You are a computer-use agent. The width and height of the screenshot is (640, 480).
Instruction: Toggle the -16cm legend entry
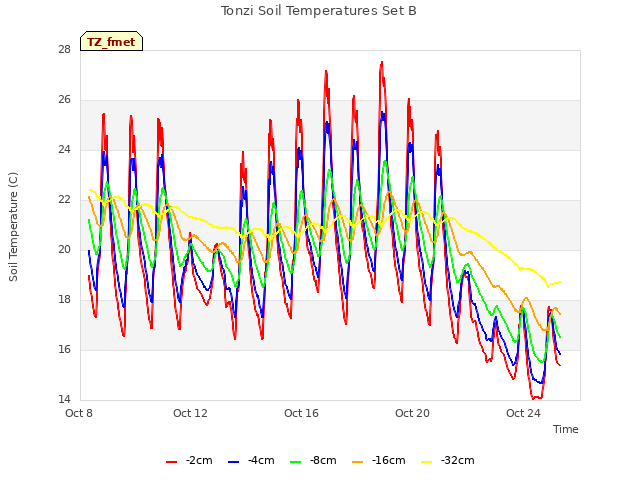[x=379, y=460]
